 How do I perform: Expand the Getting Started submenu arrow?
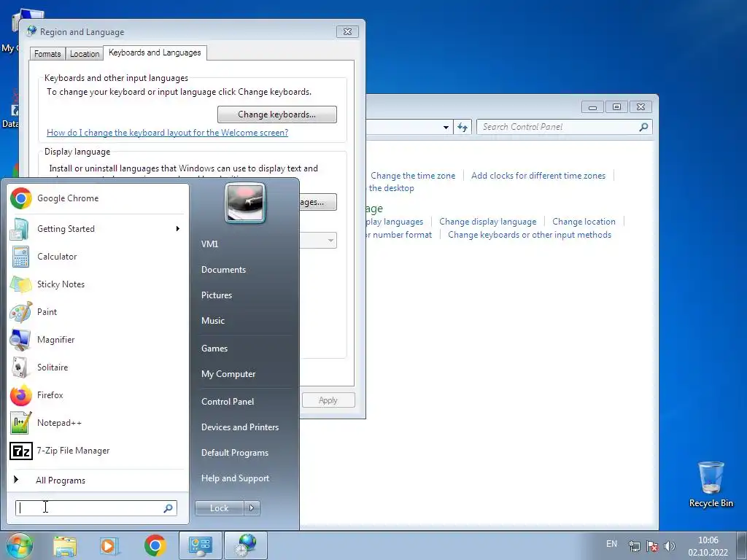[178, 229]
